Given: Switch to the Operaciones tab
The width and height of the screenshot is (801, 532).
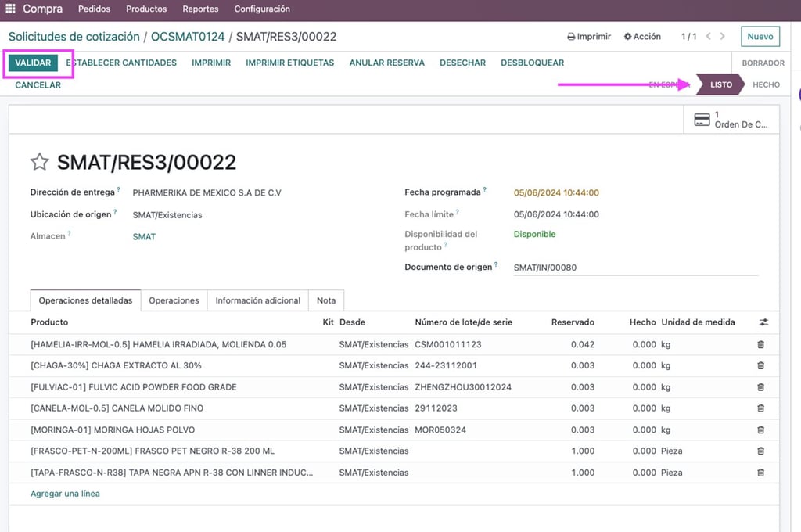Looking at the screenshot, I should tap(174, 300).
